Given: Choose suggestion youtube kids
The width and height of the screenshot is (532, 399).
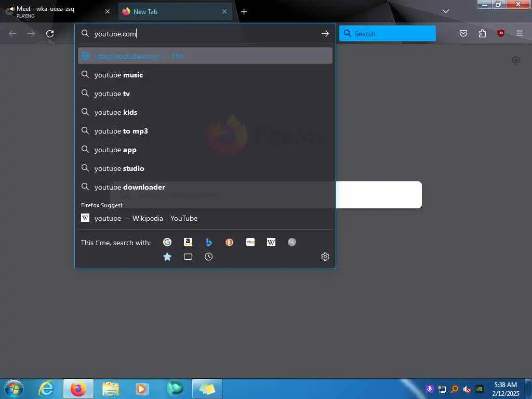Looking at the screenshot, I should 205,112.
